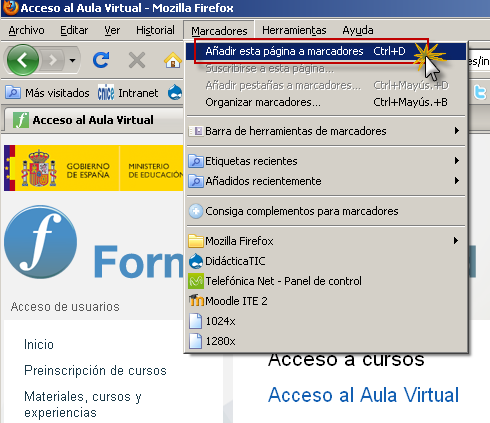Follow Preinscripción de cursos link
This screenshot has height=423, width=490.
point(95,370)
